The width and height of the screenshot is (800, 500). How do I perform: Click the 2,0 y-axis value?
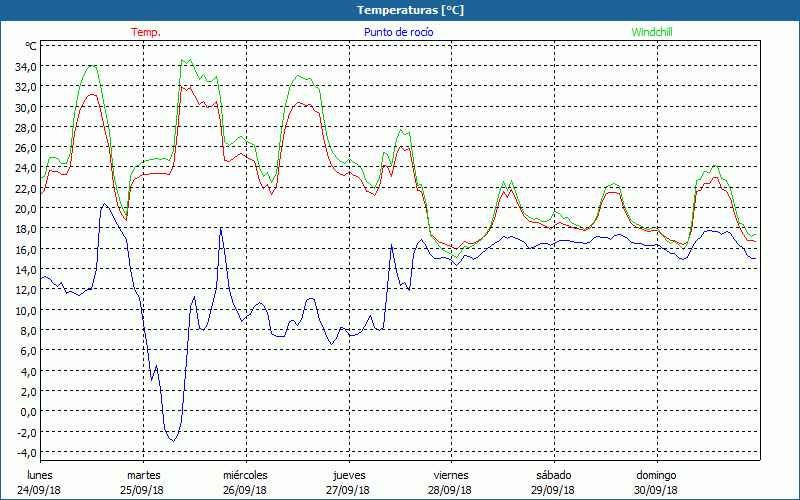[28, 391]
